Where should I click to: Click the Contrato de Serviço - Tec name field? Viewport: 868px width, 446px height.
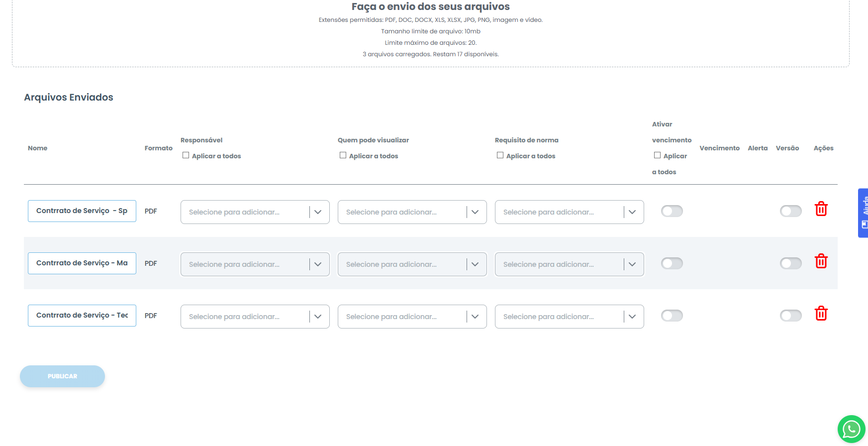click(x=82, y=316)
